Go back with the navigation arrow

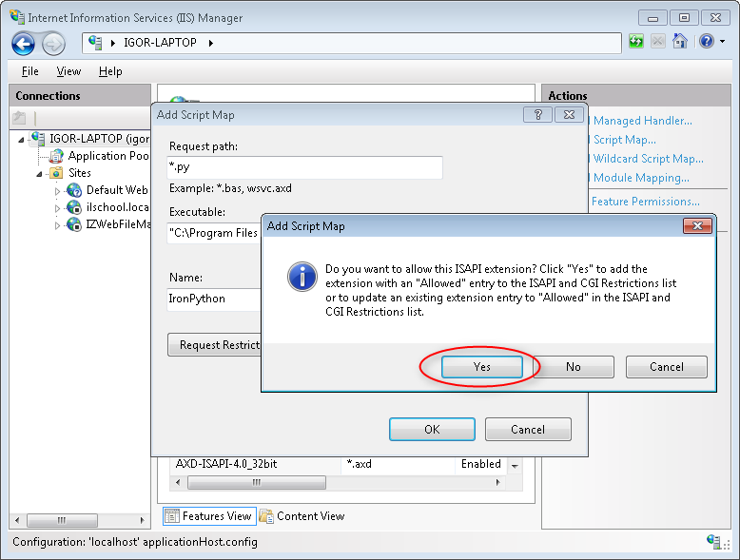click(23, 44)
